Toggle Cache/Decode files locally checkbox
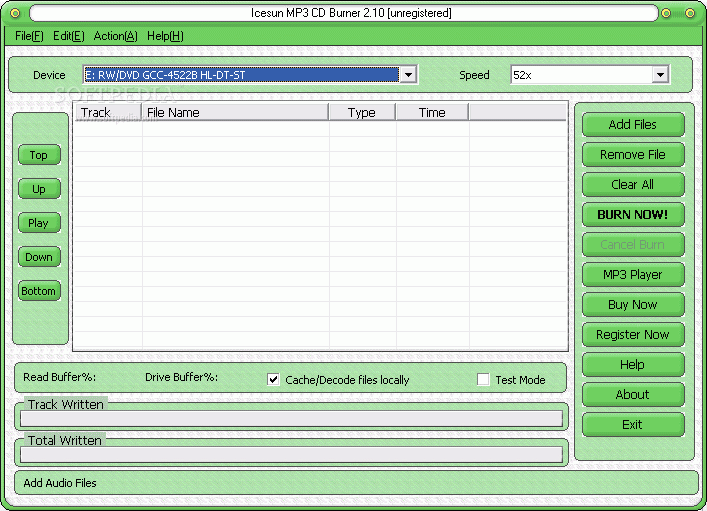The width and height of the screenshot is (707, 511). pos(273,380)
